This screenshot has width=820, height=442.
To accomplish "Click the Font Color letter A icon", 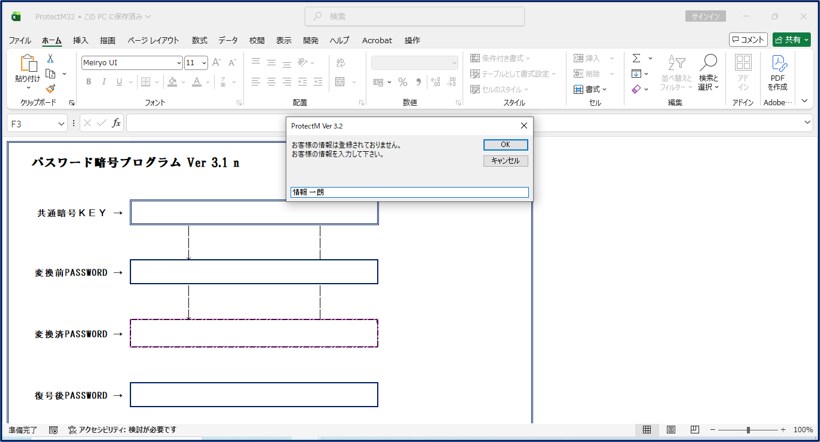I will (x=197, y=82).
